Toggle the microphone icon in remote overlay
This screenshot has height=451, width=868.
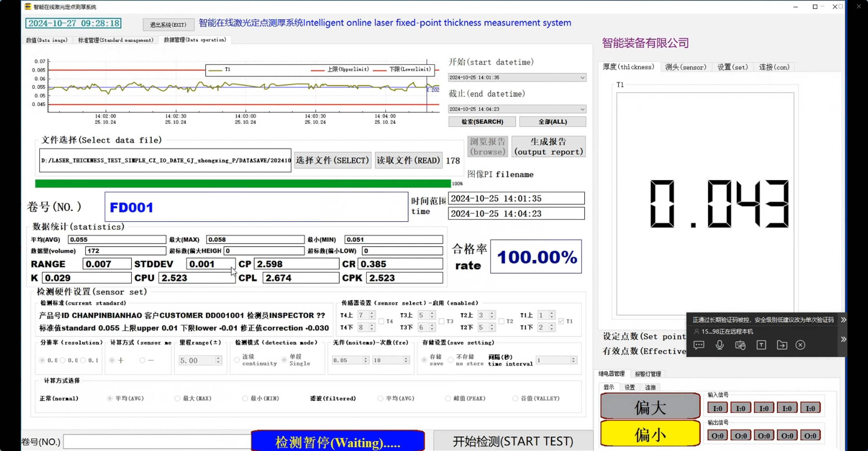720,345
